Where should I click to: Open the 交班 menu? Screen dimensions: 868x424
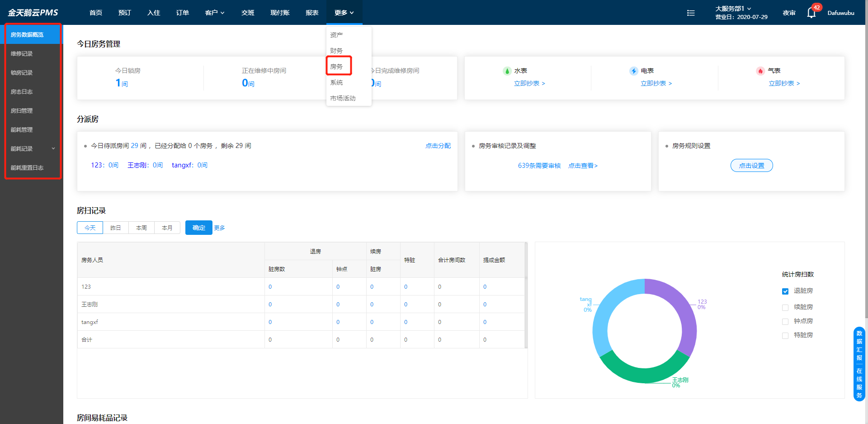tap(248, 13)
